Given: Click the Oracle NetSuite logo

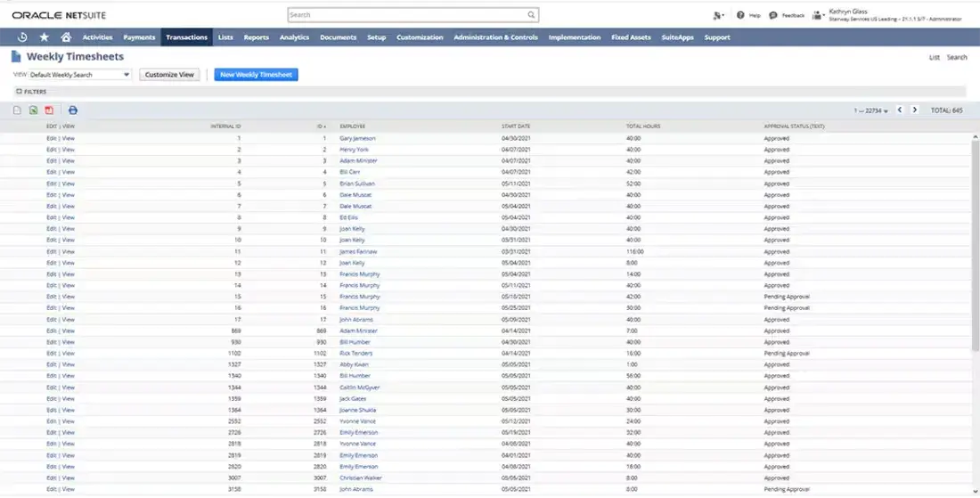Looking at the screenshot, I should point(59,15).
